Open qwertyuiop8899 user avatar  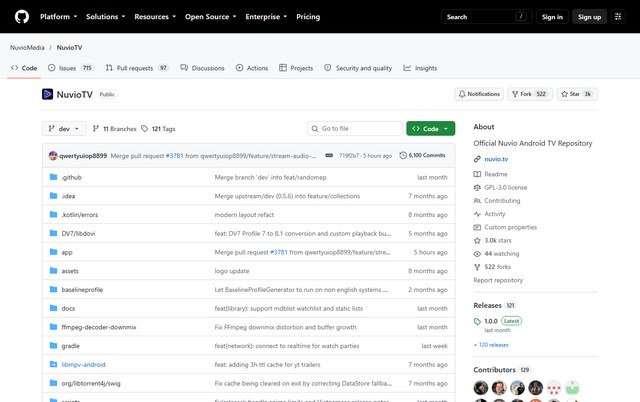tap(53, 155)
